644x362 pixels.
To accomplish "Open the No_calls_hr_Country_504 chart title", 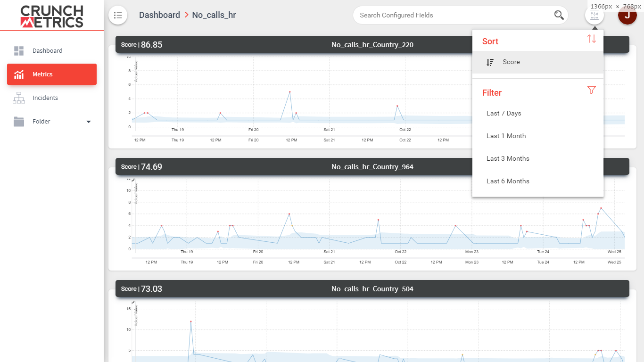I will pyautogui.click(x=372, y=289).
